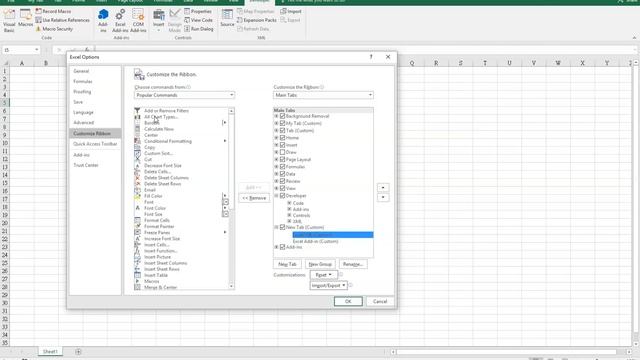Open Macro Security settings
The image size is (640, 360).
click(x=54, y=29)
